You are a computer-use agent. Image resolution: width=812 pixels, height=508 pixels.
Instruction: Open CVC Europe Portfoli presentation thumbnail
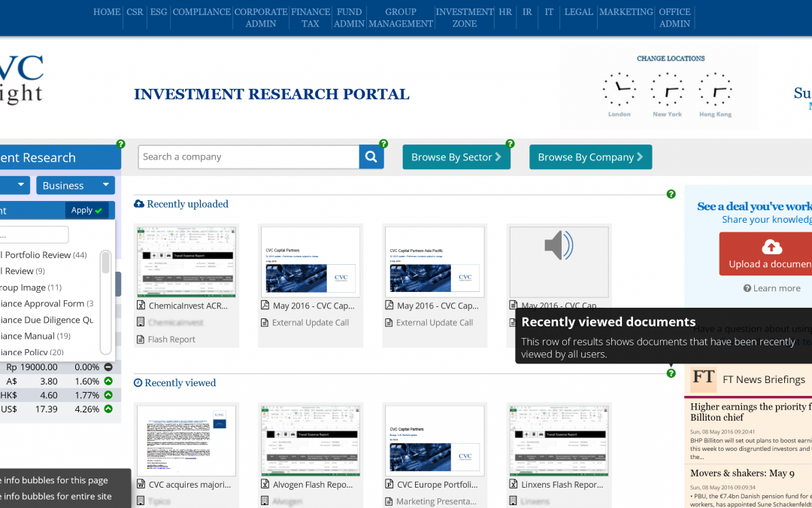point(435,440)
